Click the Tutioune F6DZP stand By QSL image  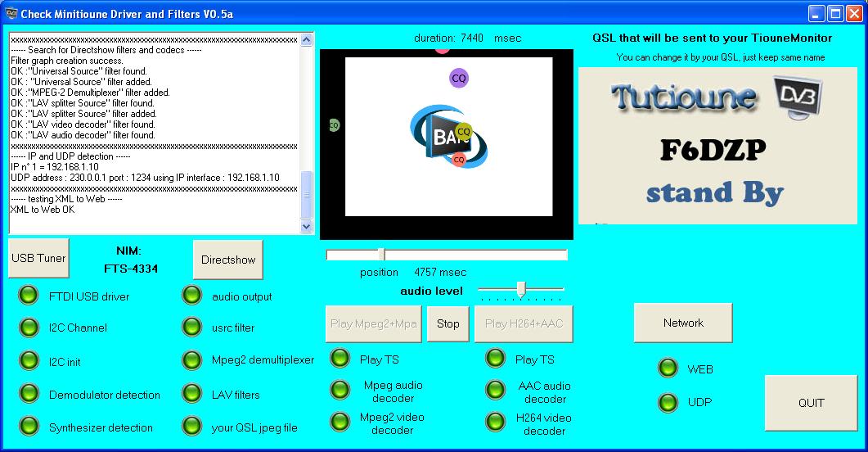tap(717, 147)
